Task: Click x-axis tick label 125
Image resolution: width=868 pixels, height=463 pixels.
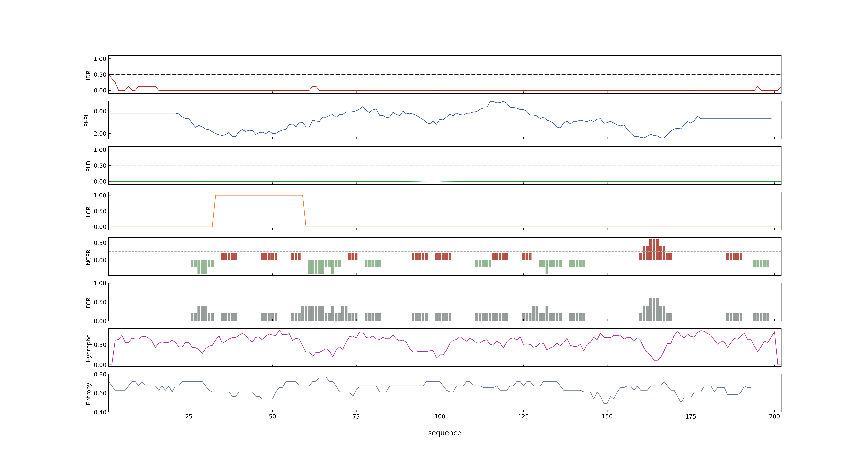Action: click(523, 416)
